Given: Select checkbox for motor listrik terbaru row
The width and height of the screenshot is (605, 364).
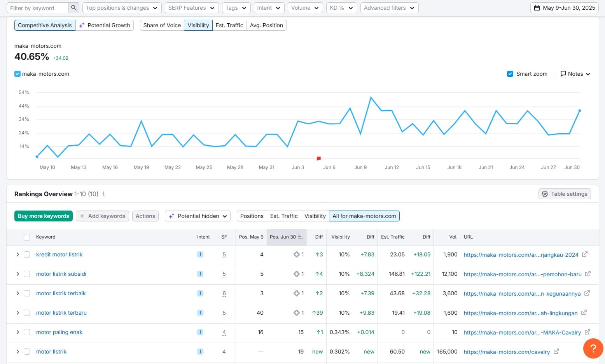Looking at the screenshot, I should point(27,313).
